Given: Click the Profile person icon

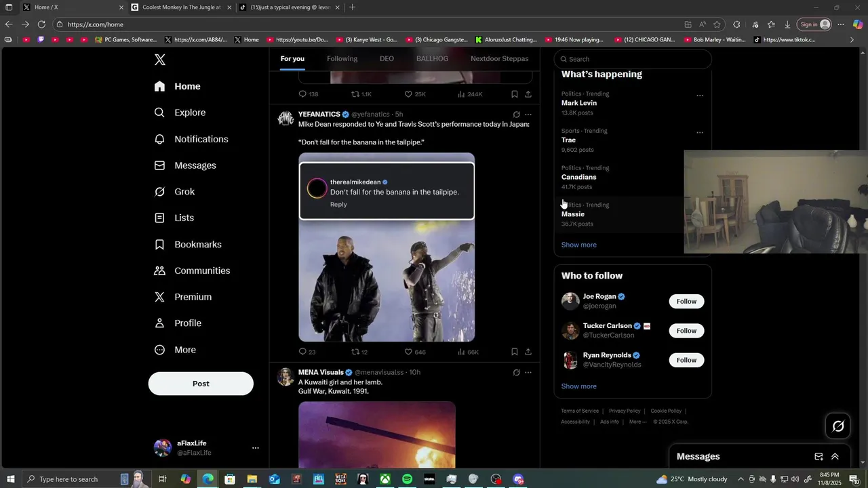Looking at the screenshot, I should tap(159, 323).
